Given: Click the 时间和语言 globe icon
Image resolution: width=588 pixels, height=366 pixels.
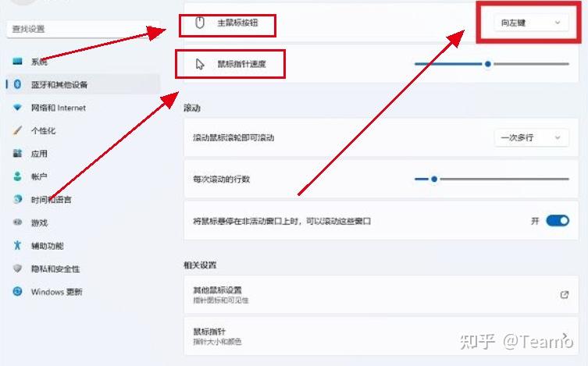Looking at the screenshot, I should pos(17,199).
